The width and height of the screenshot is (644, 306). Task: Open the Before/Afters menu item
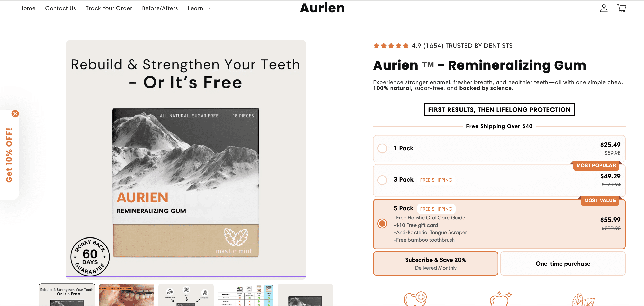click(160, 8)
